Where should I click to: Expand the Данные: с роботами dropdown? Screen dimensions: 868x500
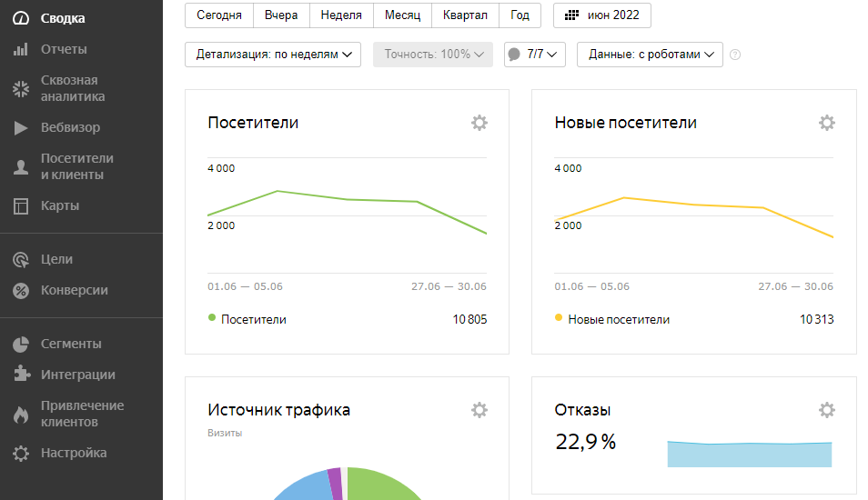click(x=650, y=55)
